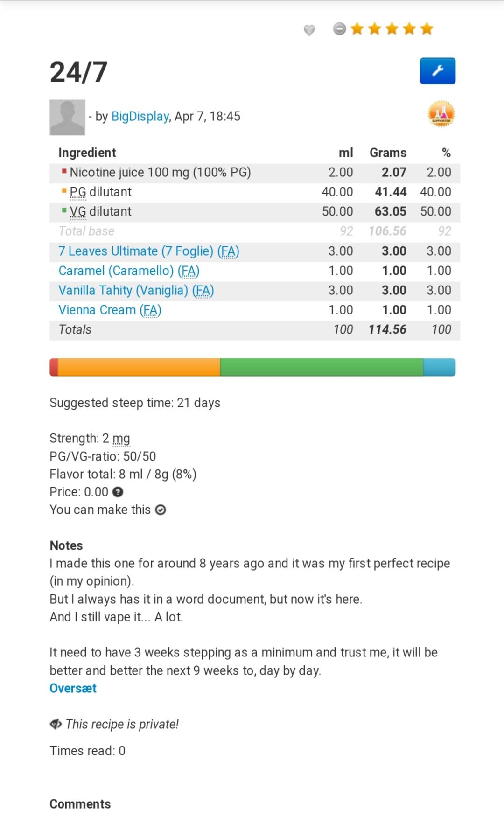Viewport: 504px width, 817px height.
Task: Click the blue wrench edit button
Action: pyautogui.click(x=437, y=71)
